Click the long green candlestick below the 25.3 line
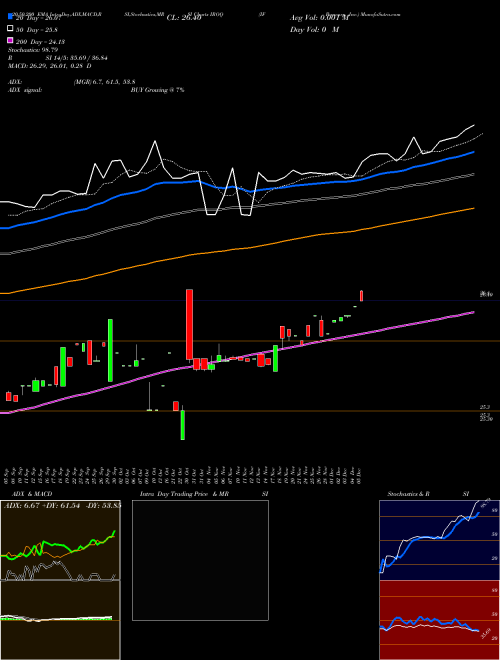Viewport: 500px width, 660px height. [x=183, y=424]
